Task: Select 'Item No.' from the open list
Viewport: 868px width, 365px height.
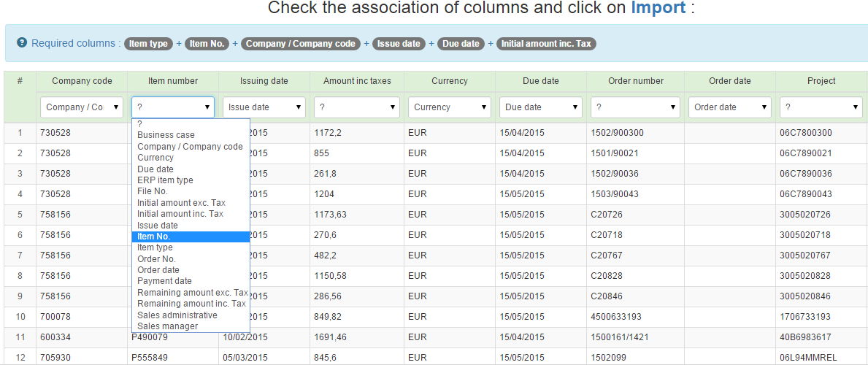Action: coord(154,237)
